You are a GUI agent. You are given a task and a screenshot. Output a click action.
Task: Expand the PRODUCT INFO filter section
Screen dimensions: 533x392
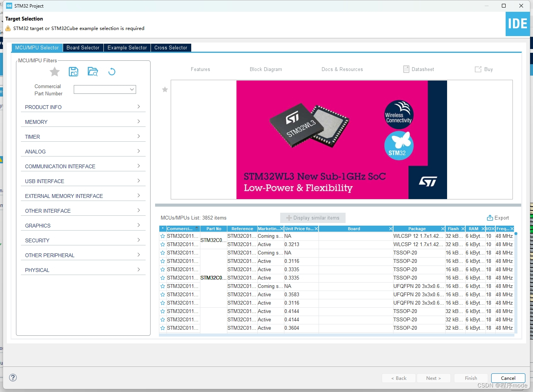click(x=83, y=107)
